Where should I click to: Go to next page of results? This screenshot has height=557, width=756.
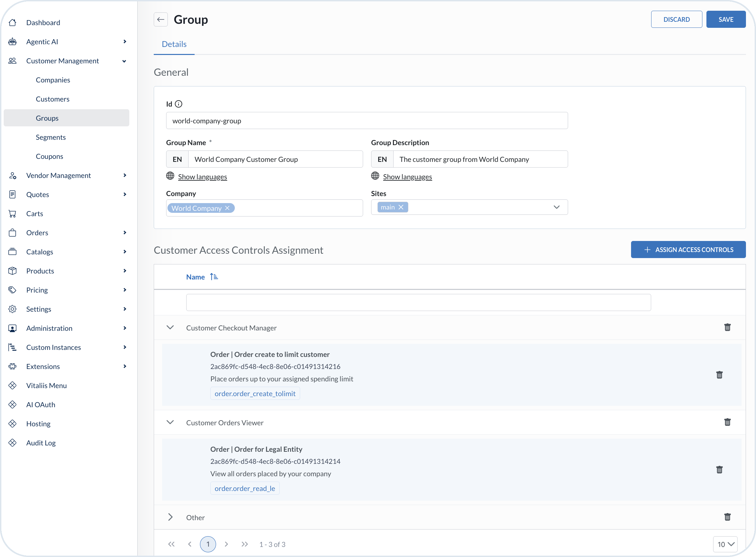(226, 544)
